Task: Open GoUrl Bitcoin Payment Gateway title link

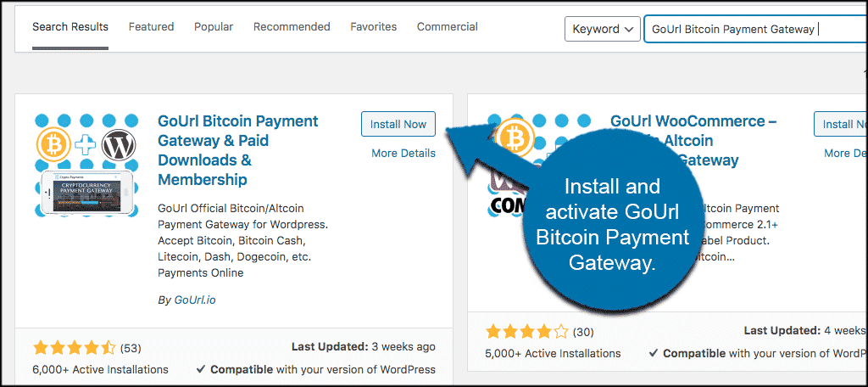Action: (x=238, y=150)
